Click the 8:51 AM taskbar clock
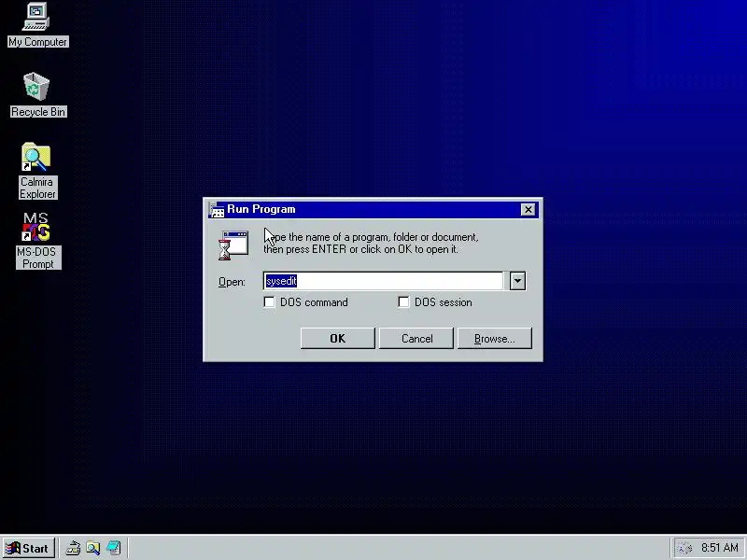747x560 pixels. coord(719,548)
